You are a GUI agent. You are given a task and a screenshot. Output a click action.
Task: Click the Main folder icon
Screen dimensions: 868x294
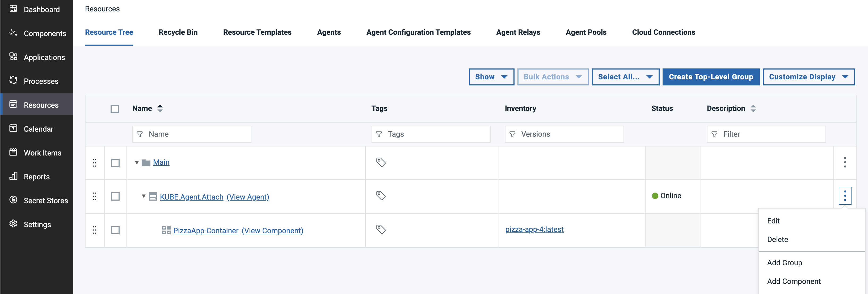146,163
